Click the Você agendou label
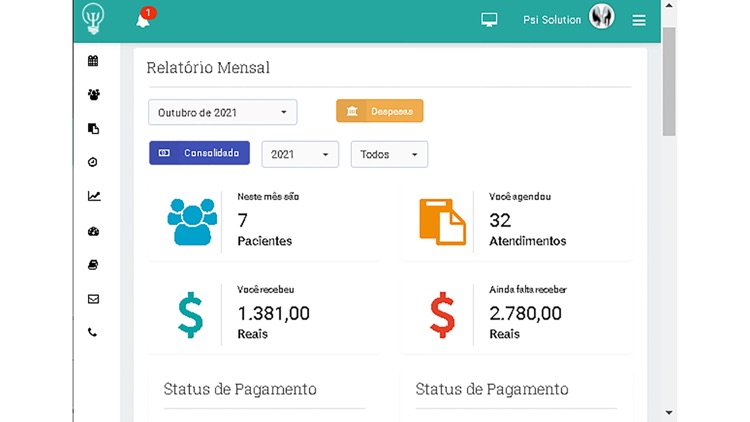The height and width of the screenshot is (422, 750). pyautogui.click(x=520, y=197)
